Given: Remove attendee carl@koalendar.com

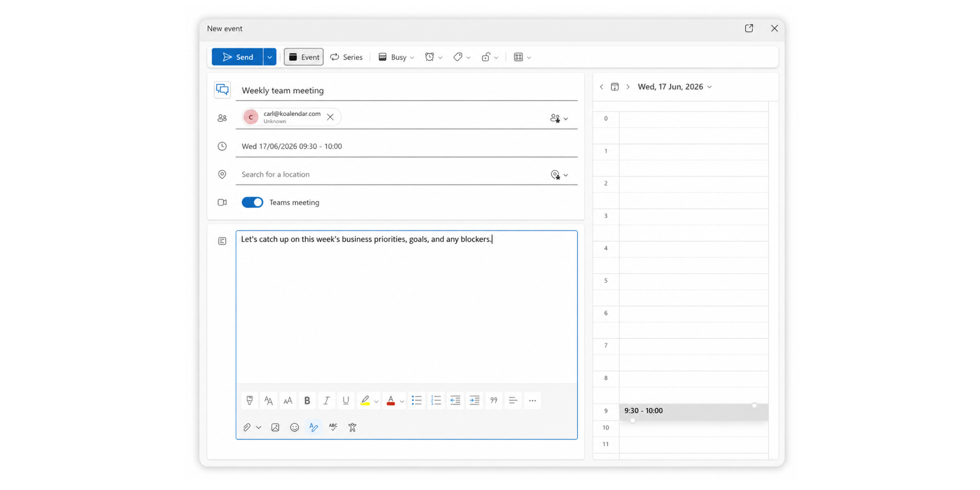Looking at the screenshot, I should 330,117.
